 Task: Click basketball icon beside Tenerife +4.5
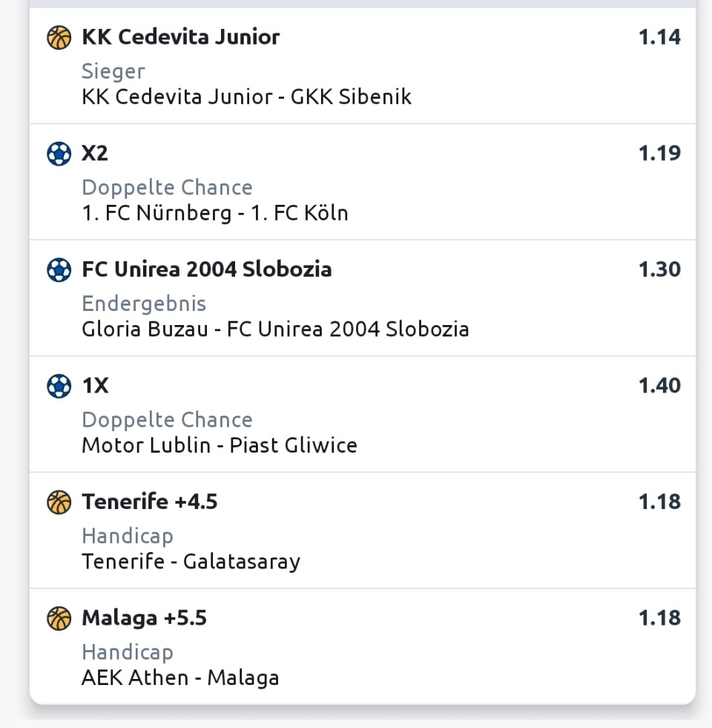click(59, 502)
